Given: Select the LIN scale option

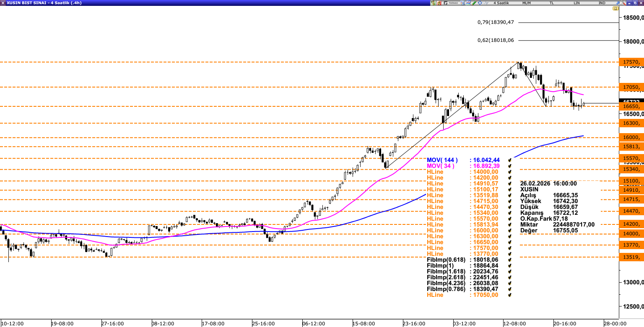Looking at the screenshot, I should (x=577, y=3).
